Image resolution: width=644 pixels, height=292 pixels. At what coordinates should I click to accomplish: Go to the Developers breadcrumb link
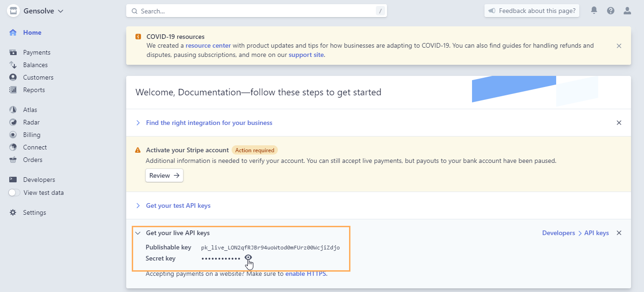[558, 233]
